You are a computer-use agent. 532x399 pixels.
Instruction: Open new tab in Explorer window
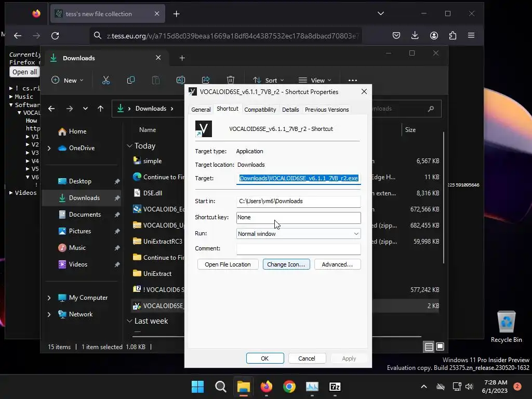tap(182, 58)
